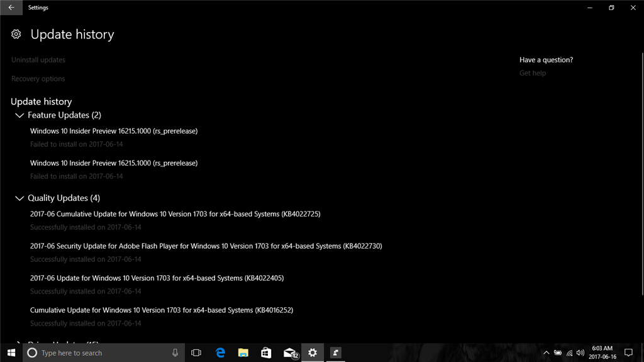Select the Settings gear in taskbar

(313, 353)
